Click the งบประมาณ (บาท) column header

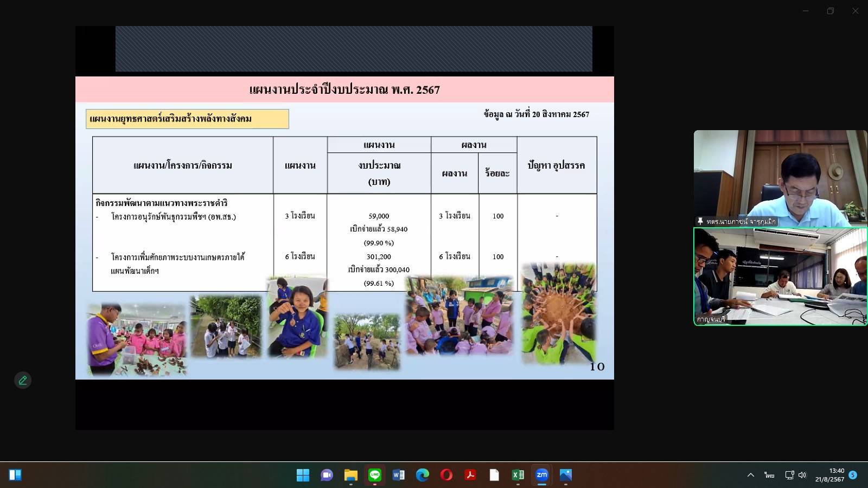pyautogui.click(x=379, y=173)
